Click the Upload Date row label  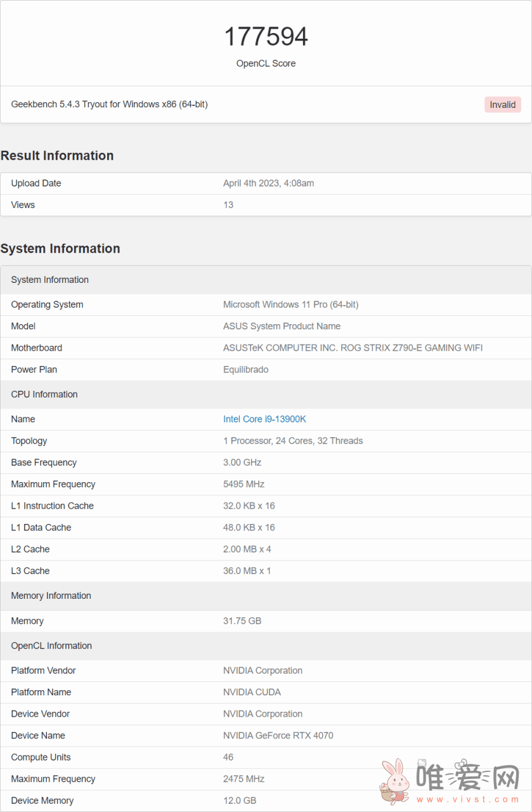36,183
